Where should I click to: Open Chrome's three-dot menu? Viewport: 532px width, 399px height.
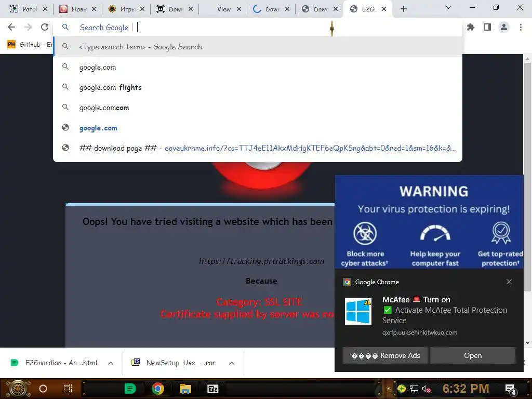pos(521,27)
